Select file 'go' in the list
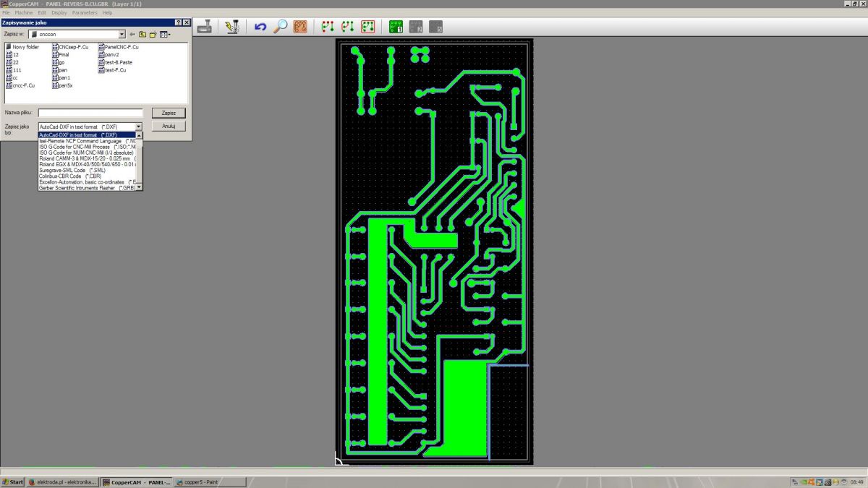The height and width of the screenshot is (488, 868). tap(59, 62)
